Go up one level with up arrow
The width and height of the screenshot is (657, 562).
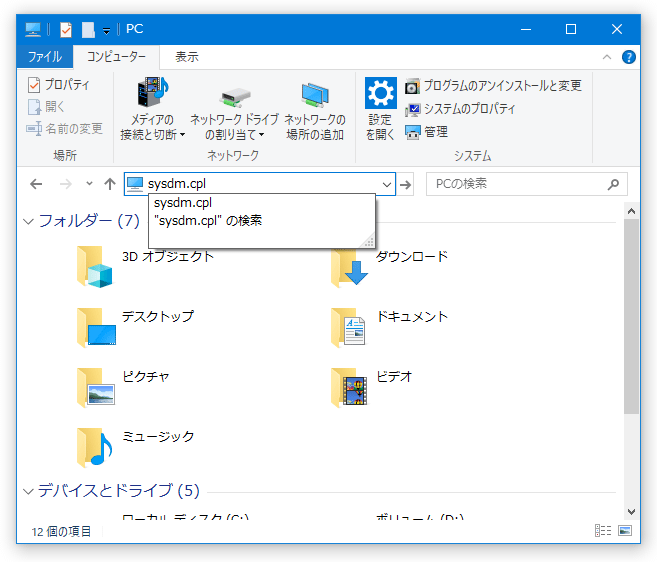pyautogui.click(x=110, y=184)
